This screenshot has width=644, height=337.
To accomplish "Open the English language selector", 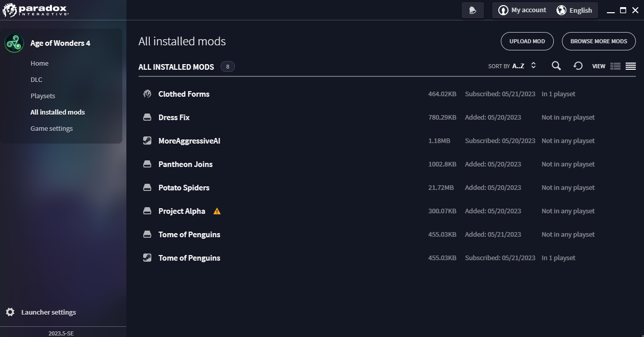I will click(x=574, y=10).
